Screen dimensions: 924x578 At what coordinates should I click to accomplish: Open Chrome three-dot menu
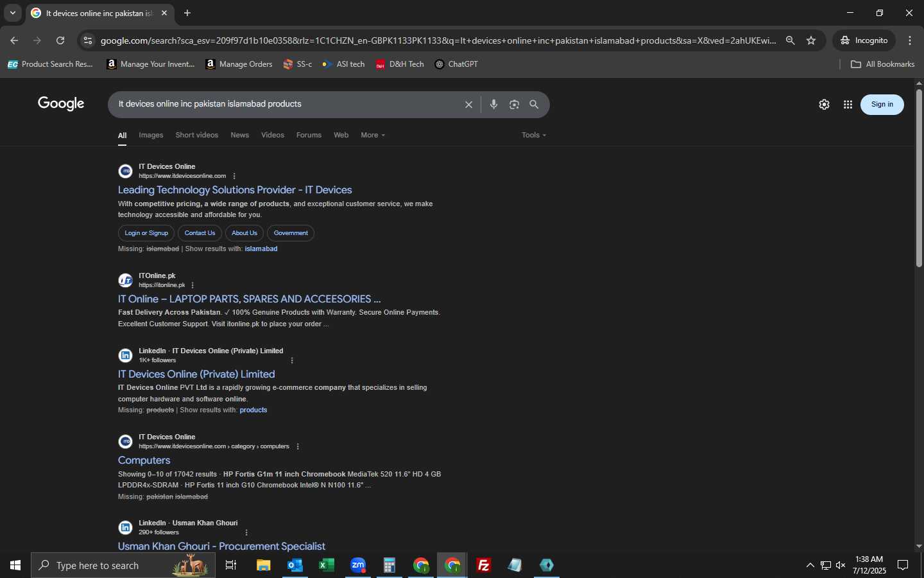click(910, 40)
